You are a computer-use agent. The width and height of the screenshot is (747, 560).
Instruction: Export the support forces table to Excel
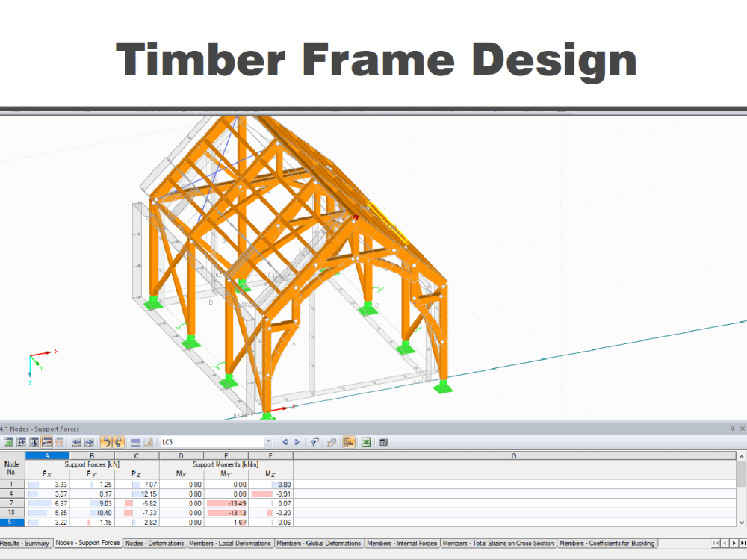click(366, 442)
